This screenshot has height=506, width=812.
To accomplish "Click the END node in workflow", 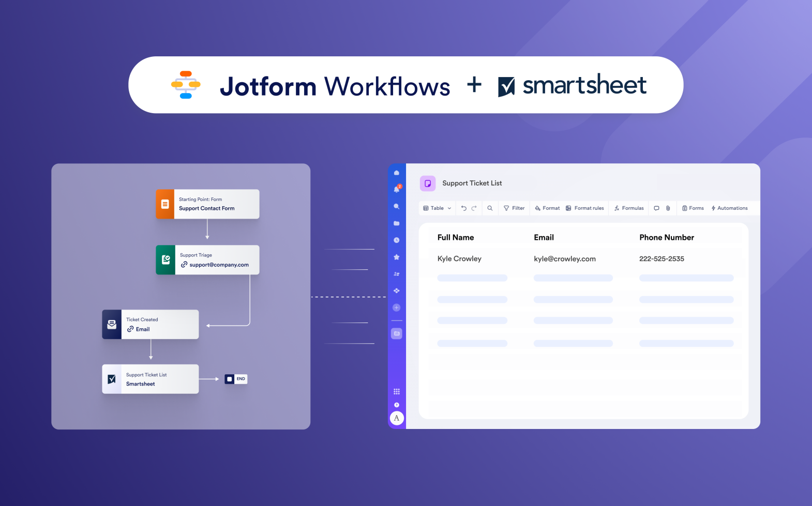I will click(236, 379).
